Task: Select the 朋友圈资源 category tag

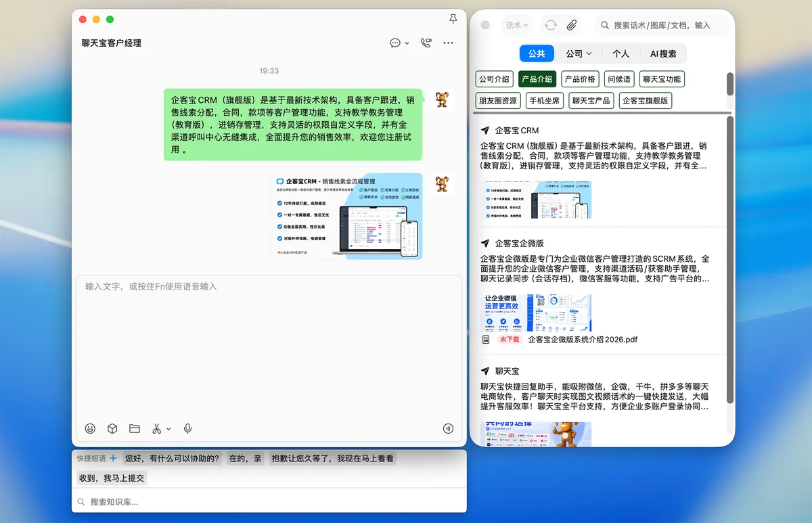Action: click(498, 101)
